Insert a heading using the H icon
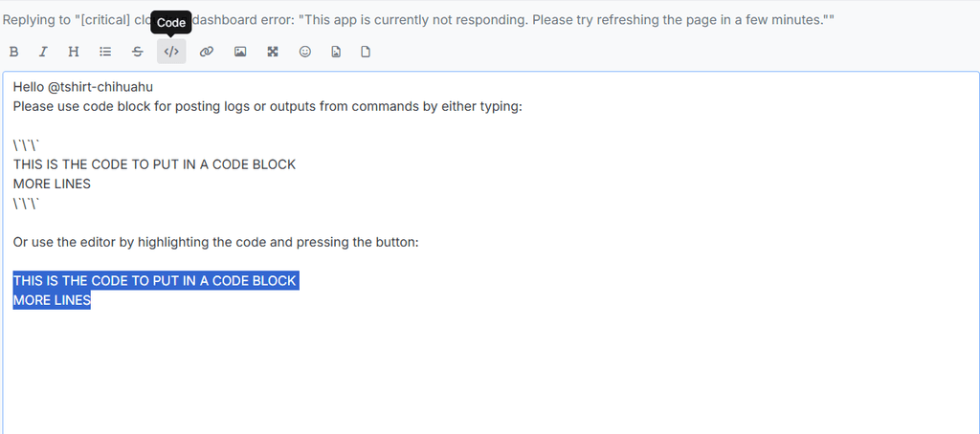Image resolution: width=980 pixels, height=434 pixels. click(x=74, y=52)
